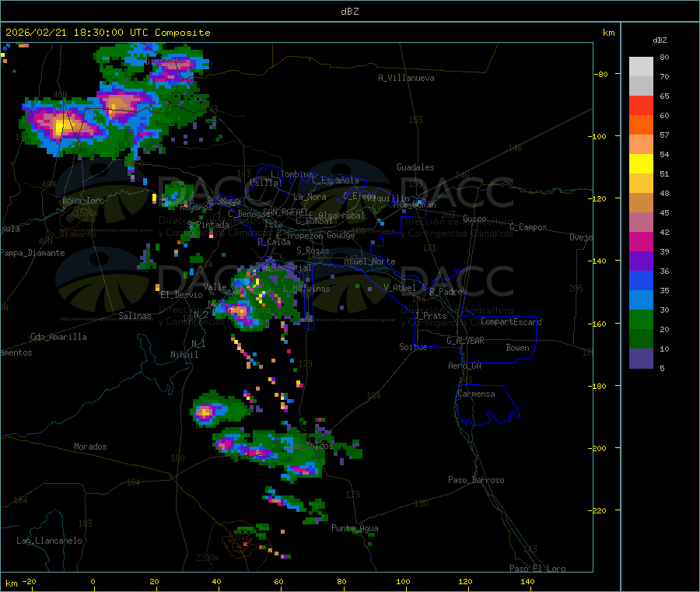Pick the light blue 30-35 dBZ legend swatch

click(641, 300)
